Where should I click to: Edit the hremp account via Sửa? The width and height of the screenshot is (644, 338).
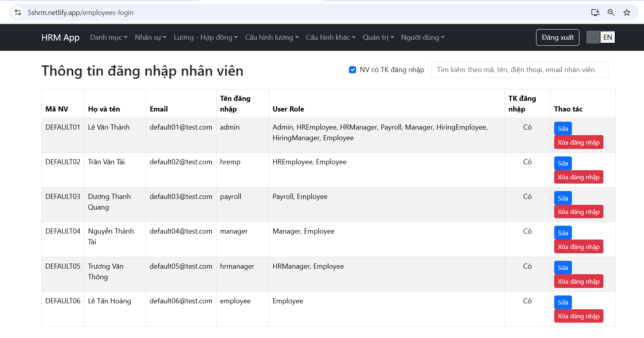coord(563,163)
